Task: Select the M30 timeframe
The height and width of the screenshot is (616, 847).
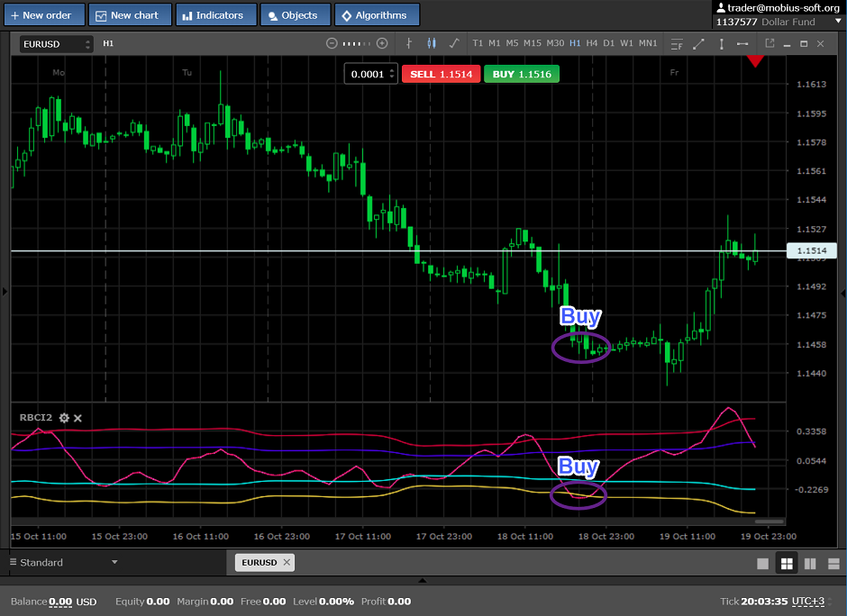Action: [x=555, y=43]
